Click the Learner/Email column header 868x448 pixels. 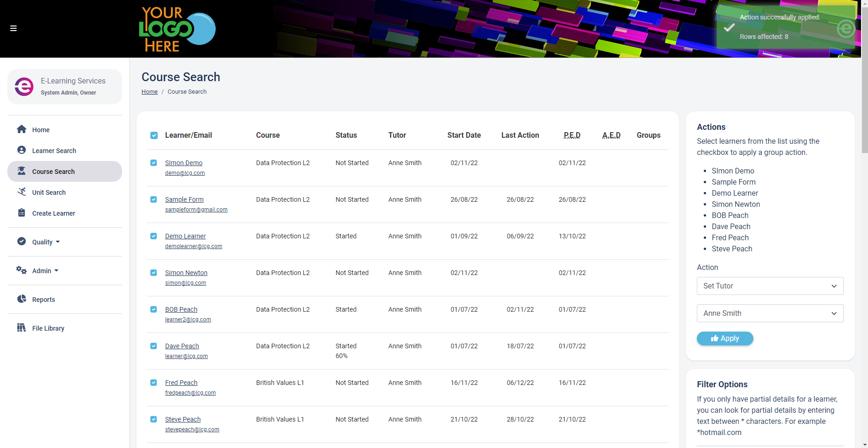(x=188, y=135)
